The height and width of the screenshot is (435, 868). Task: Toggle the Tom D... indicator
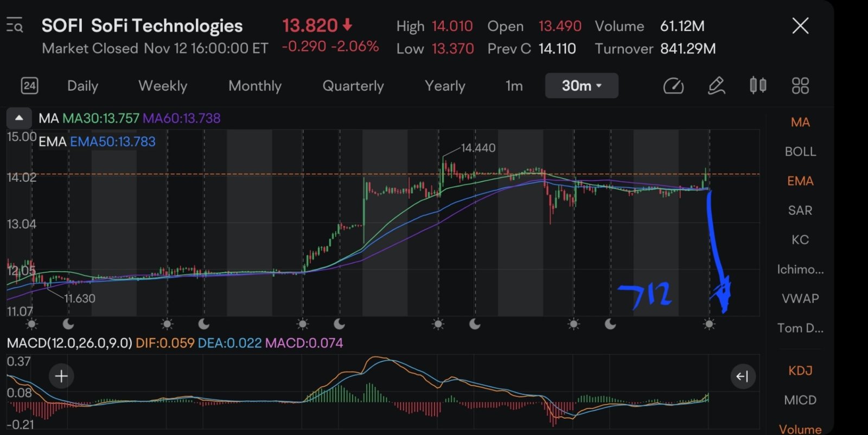click(800, 328)
